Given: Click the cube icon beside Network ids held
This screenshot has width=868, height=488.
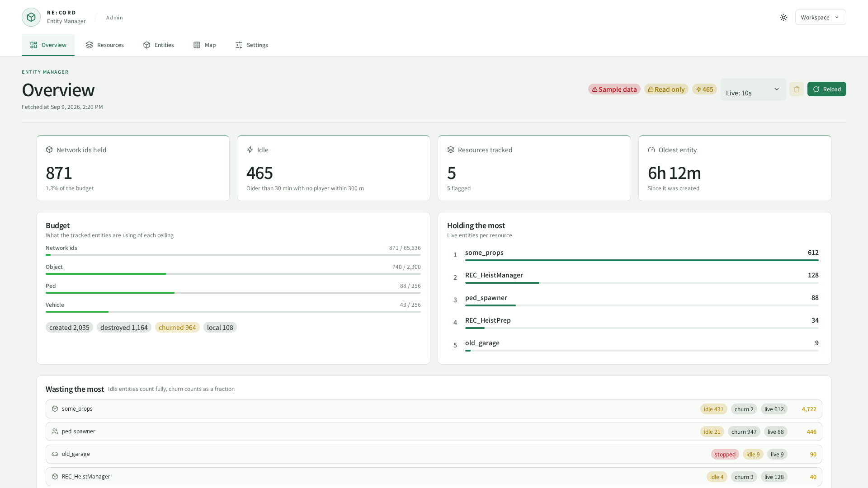Looking at the screenshot, I should [49, 150].
